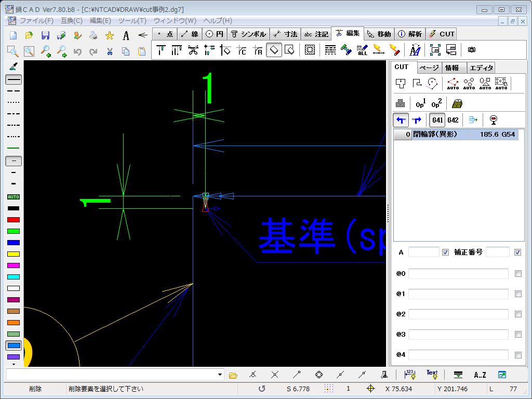Switch to the 寸法 tab
Screen dimensions: 532x399
coord(285,34)
